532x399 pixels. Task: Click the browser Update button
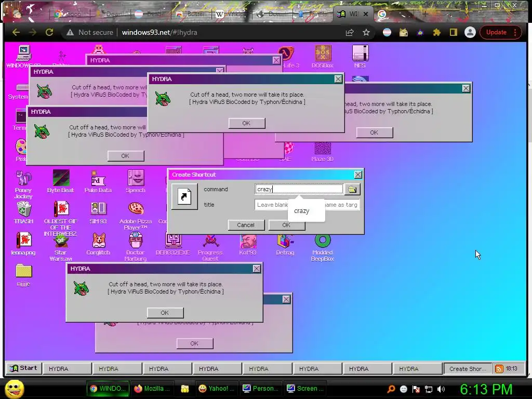[500, 32]
